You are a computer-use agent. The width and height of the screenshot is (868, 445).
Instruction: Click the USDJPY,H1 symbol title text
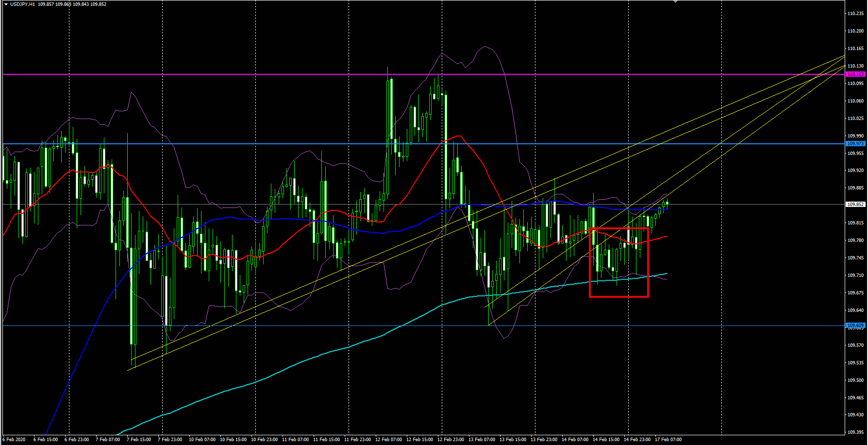pyautogui.click(x=23, y=4)
